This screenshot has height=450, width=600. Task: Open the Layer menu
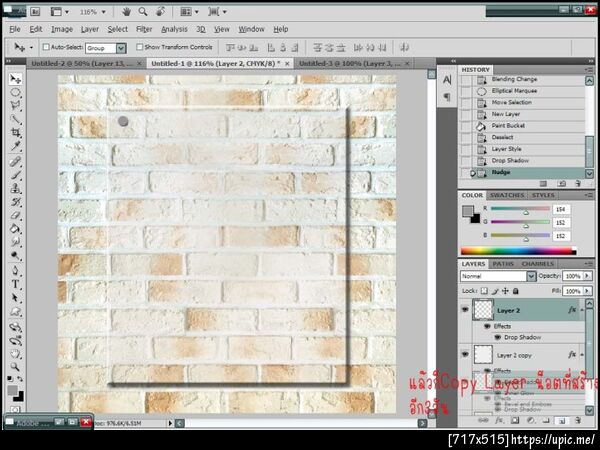(90, 29)
